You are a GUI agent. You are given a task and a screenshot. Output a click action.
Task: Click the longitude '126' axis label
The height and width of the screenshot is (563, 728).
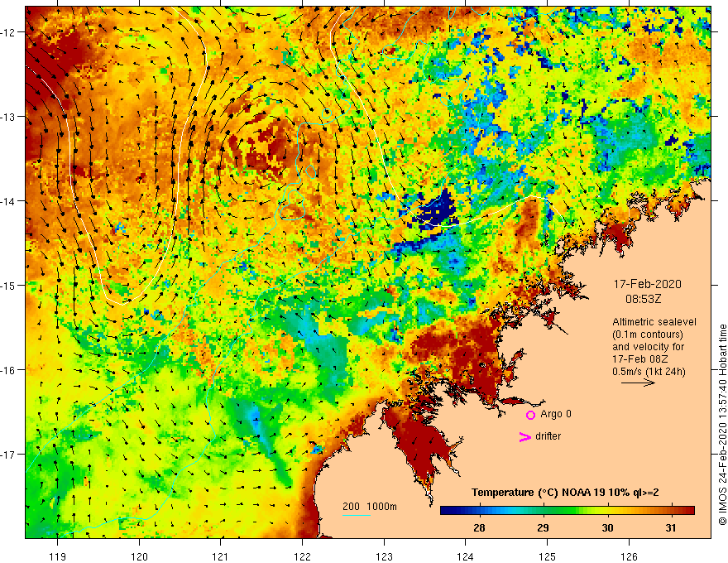[x=629, y=556]
